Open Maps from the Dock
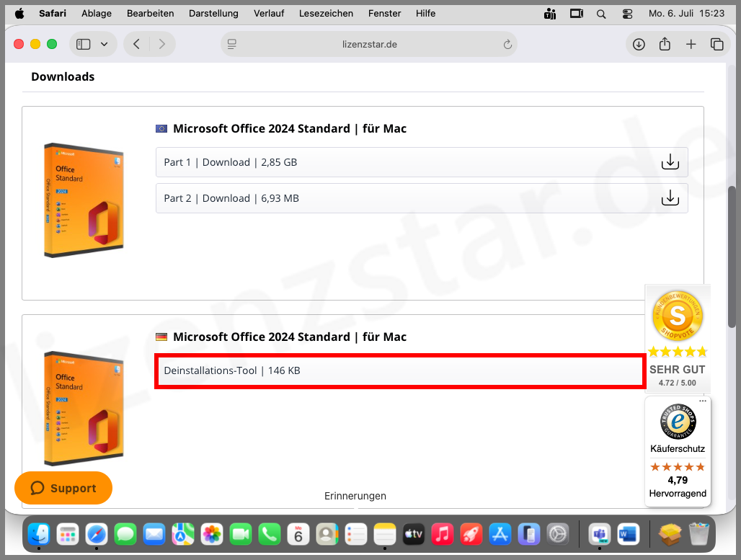 (183, 535)
